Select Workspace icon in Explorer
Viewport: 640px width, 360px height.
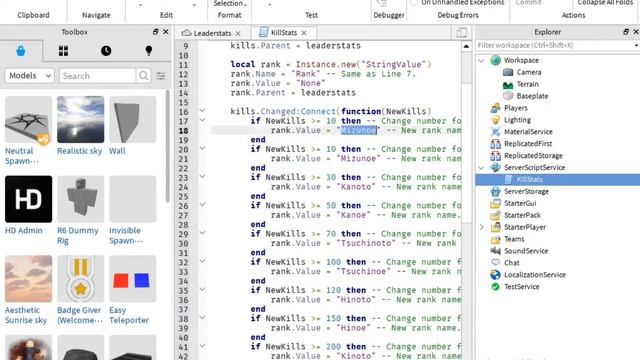pos(496,60)
